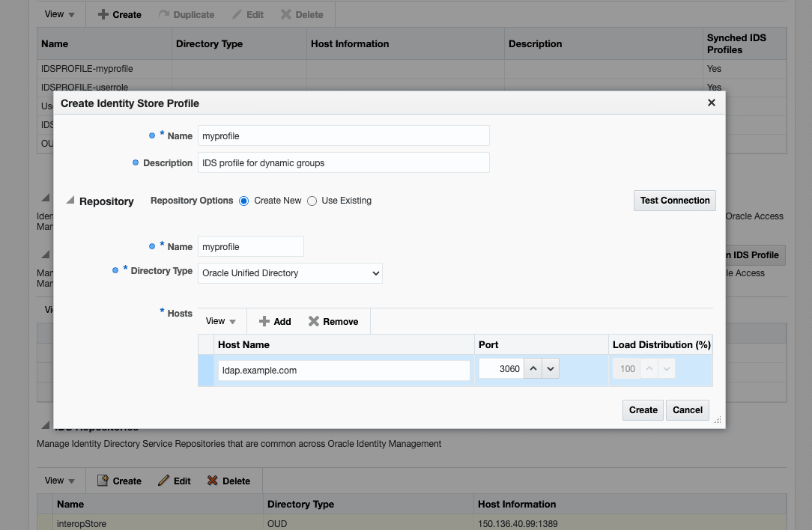Select the interopStore repository row

[x=412, y=523]
